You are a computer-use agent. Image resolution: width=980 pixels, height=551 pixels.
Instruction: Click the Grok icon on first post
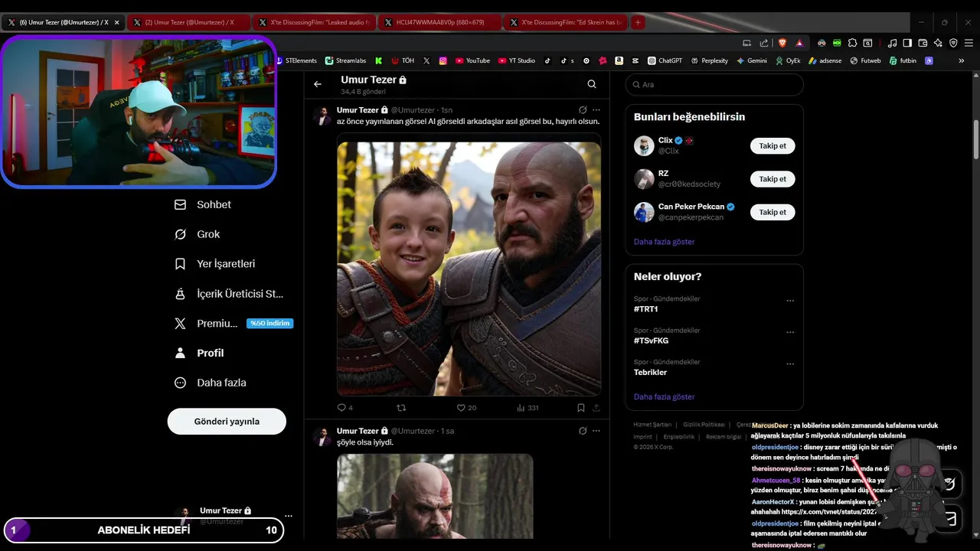coord(583,110)
